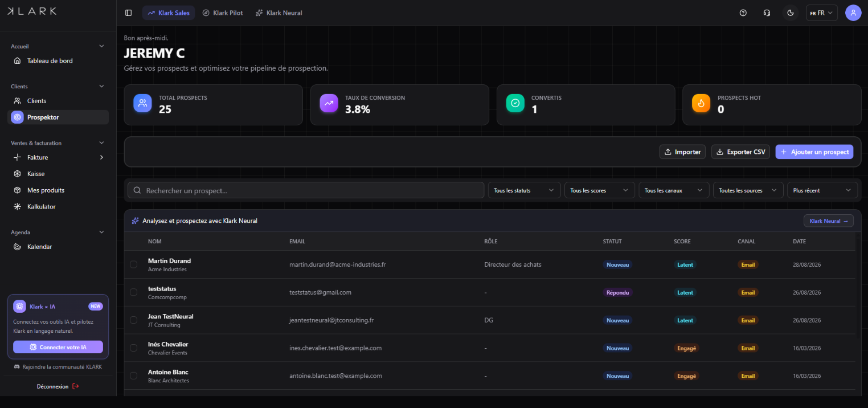Collapse the Ventes & facturation section
Viewport: 868px width, 408px height.
click(x=101, y=143)
